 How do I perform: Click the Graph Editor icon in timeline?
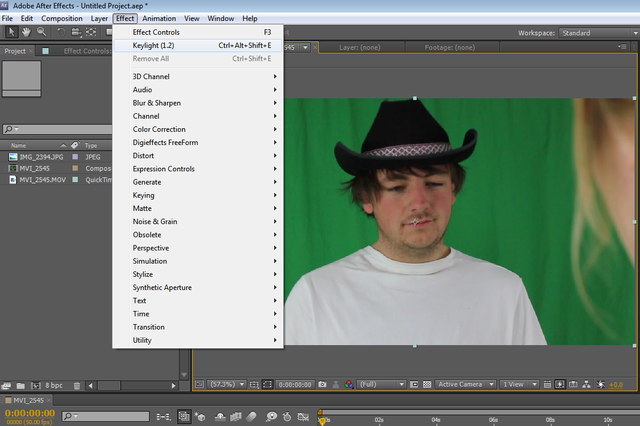tap(303, 417)
